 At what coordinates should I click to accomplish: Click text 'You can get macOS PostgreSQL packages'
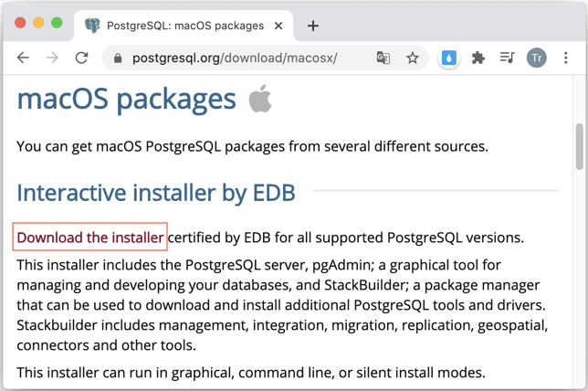(x=151, y=146)
